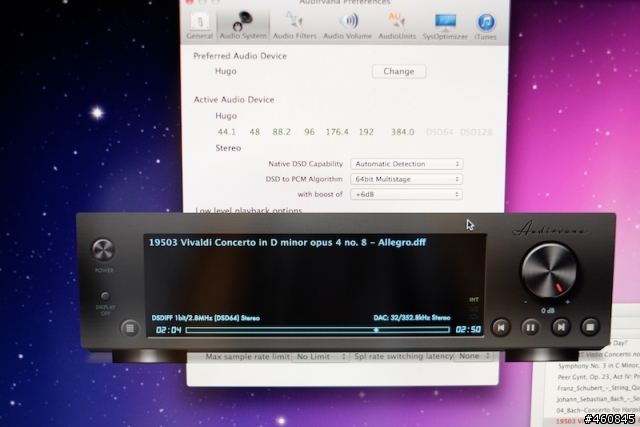Viewport: 640px width, 427px height.
Task: Click the 88.2 sample rate value
Action: point(282,132)
